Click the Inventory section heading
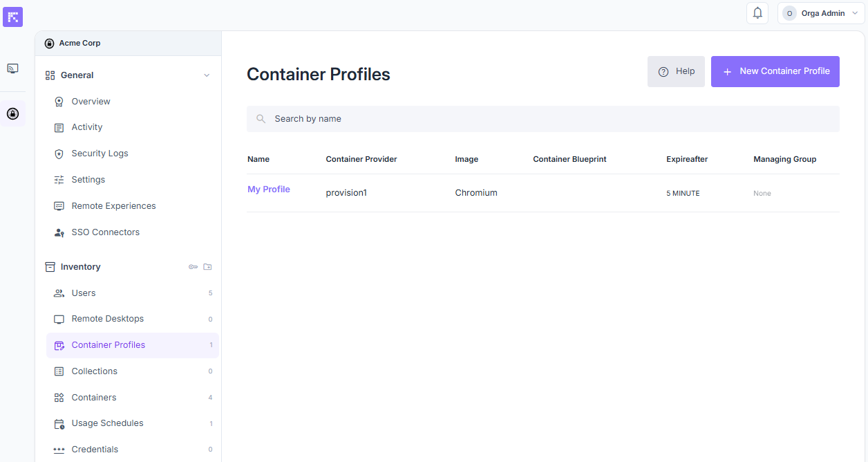The height and width of the screenshot is (462, 868). click(x=81, y=267)
